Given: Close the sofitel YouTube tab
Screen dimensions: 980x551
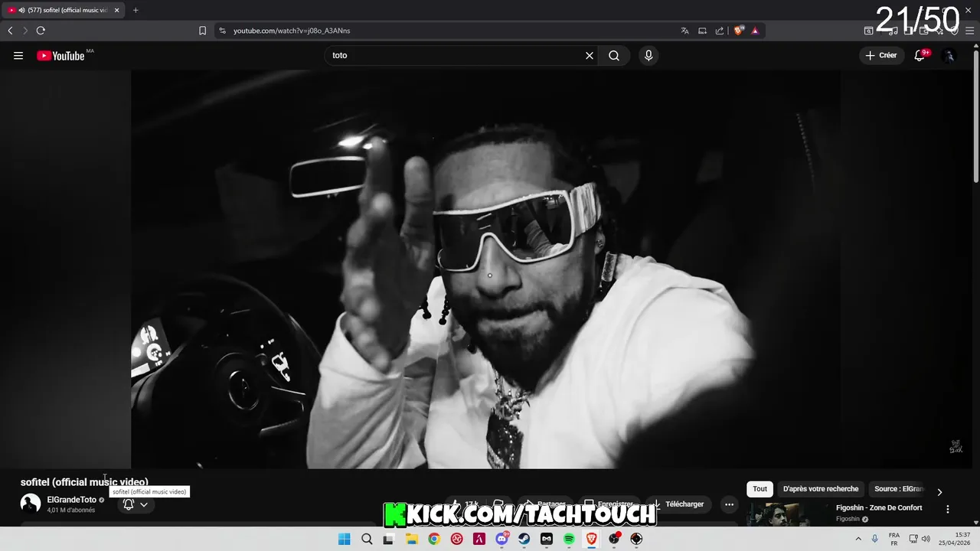Looking at the screenshot, I should [x=116, y=10].
